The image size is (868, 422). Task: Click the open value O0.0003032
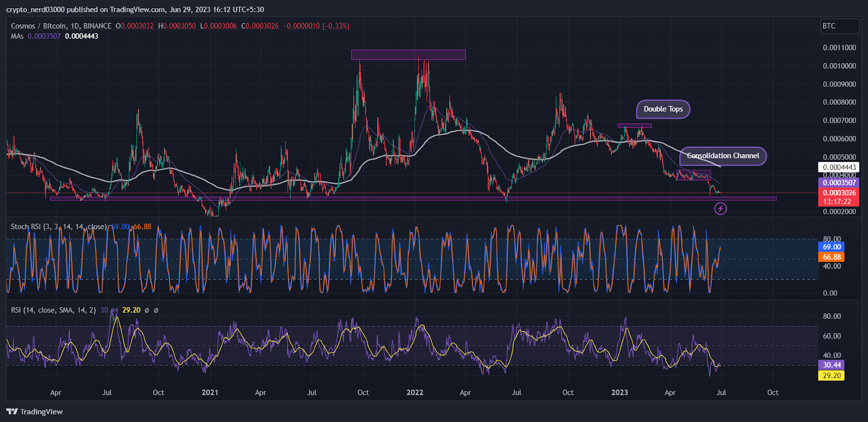(x=135, y=26)
